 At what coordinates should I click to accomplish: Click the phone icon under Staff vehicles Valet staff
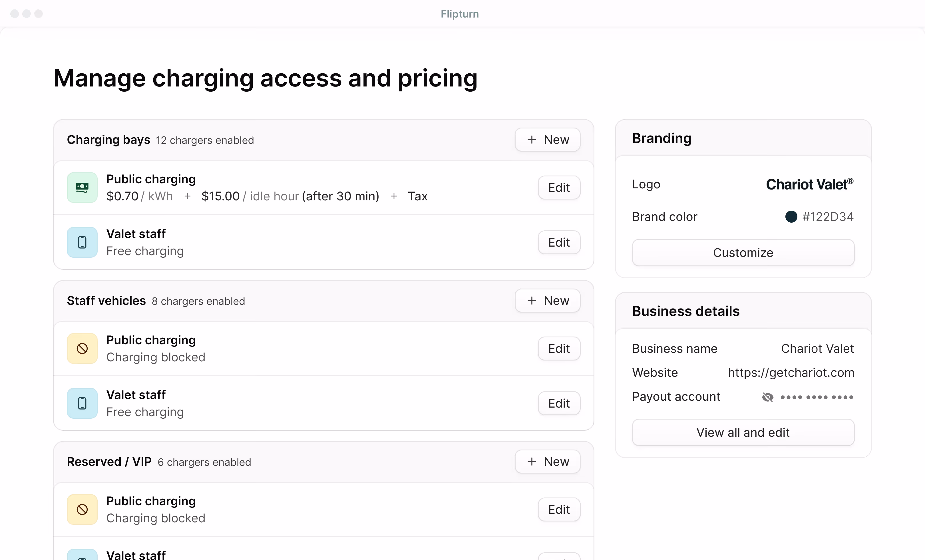82,403
